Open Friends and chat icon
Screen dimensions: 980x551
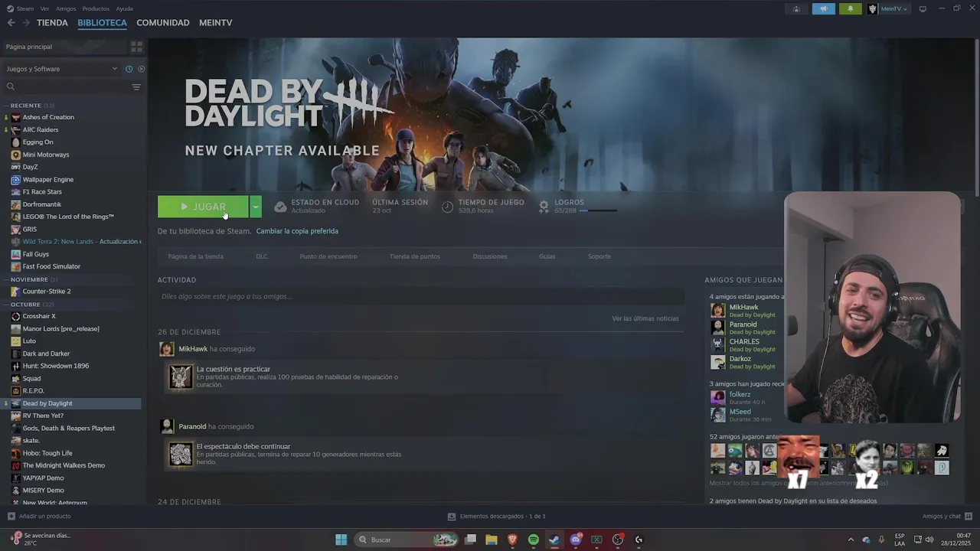click(x=969, y=517)
